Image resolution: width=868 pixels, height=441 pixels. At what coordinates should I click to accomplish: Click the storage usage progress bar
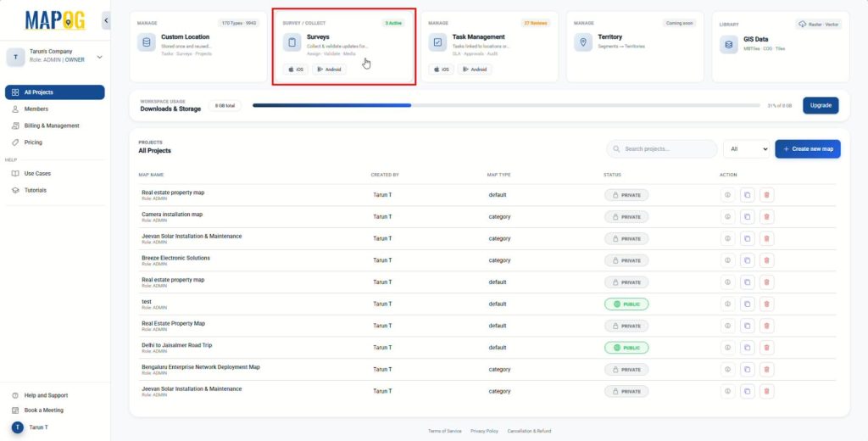pyautogui.click(x=506, y=105)
